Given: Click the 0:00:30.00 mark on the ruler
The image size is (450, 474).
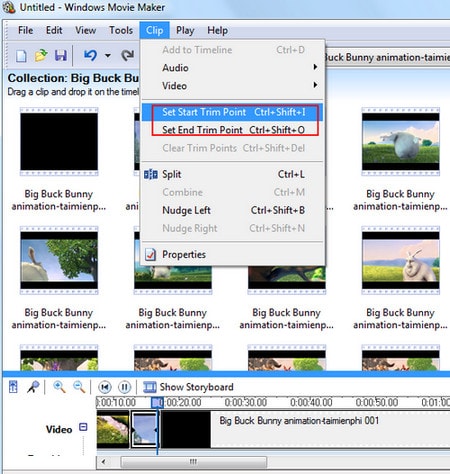Looking at the screenshot, I should [x=246, y=403].
